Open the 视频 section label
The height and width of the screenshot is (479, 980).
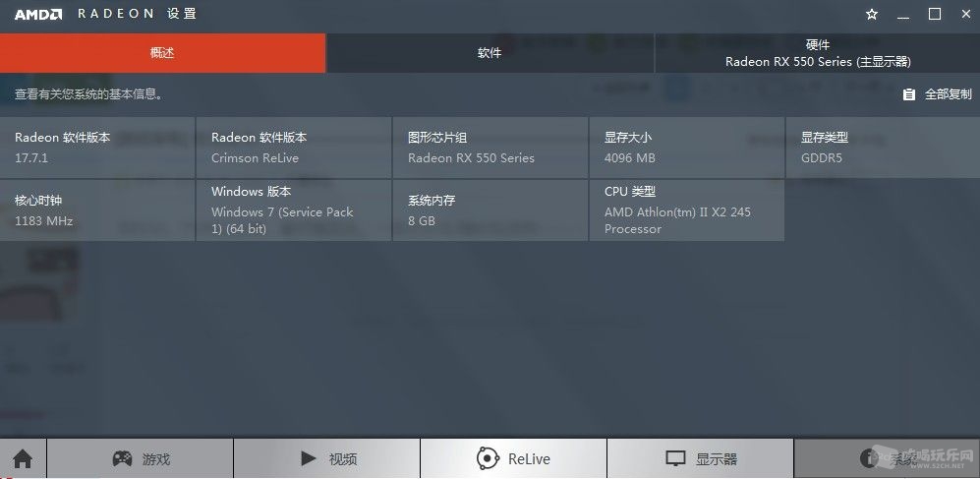[343, 459]
